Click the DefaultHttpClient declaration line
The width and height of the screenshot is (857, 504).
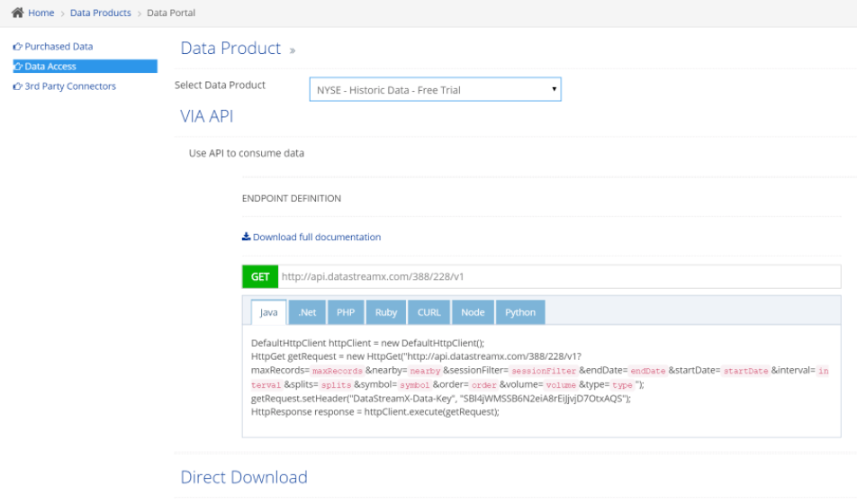tap(368, 343)
